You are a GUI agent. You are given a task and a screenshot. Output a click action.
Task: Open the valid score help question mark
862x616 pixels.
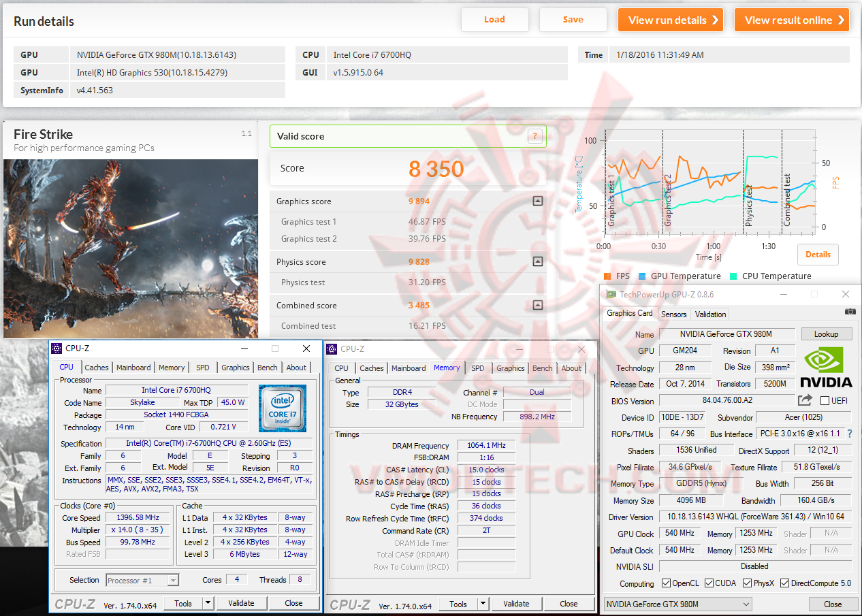point(535,136)
